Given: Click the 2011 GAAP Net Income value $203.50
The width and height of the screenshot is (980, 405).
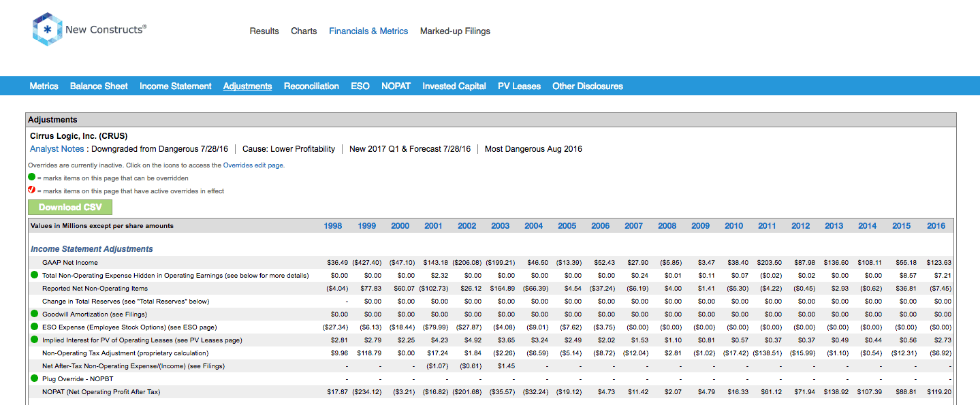Looking at the screenshot, I should (x=770, y=263).
